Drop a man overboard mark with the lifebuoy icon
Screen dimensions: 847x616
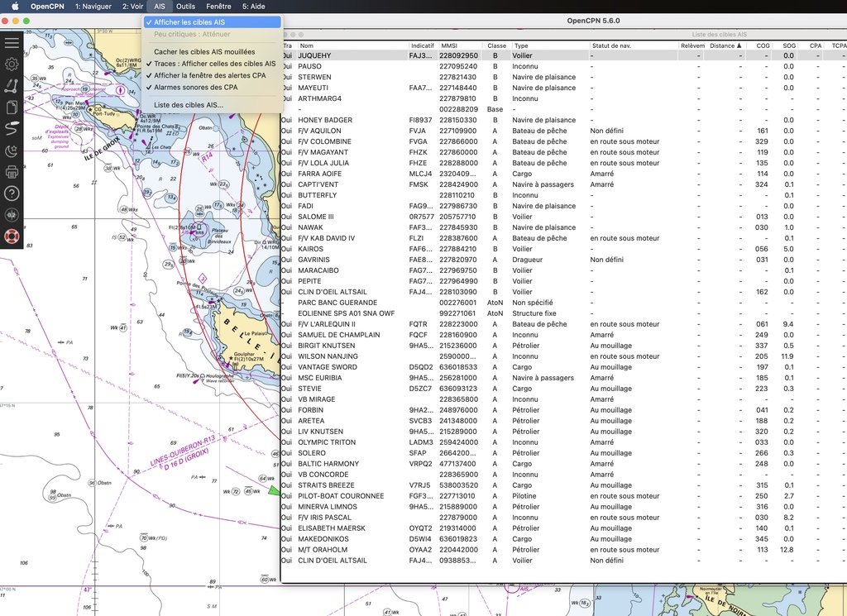tap(12, 236)
